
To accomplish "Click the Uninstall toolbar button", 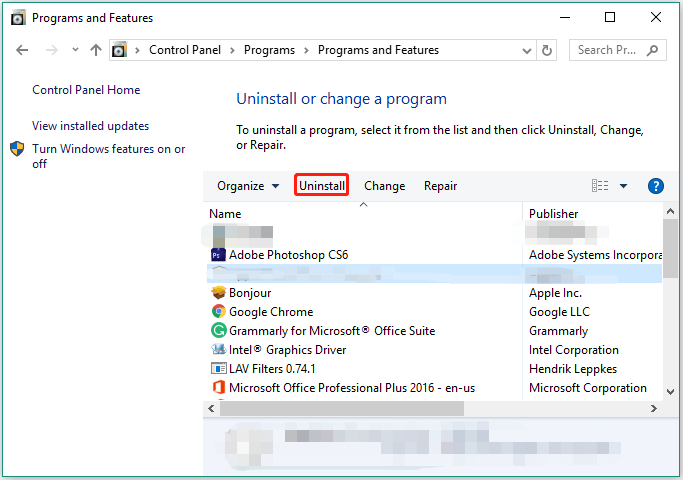I will click(x=321, y=185).
